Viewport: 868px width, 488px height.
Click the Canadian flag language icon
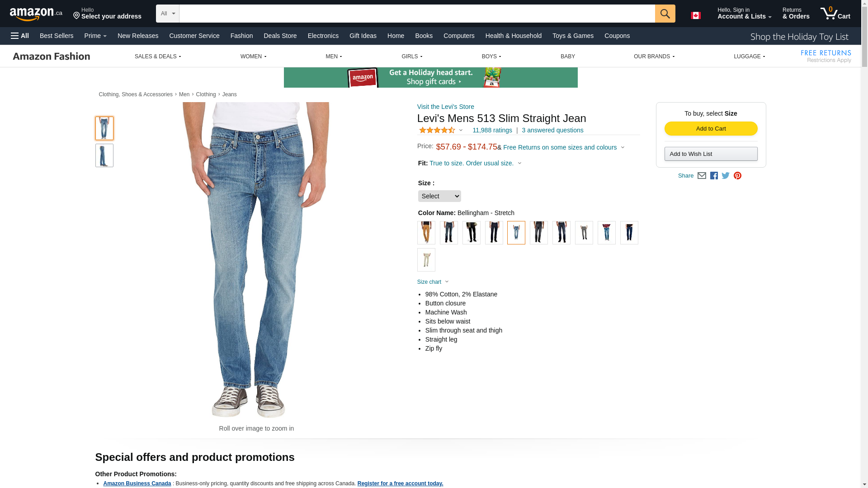696,15
